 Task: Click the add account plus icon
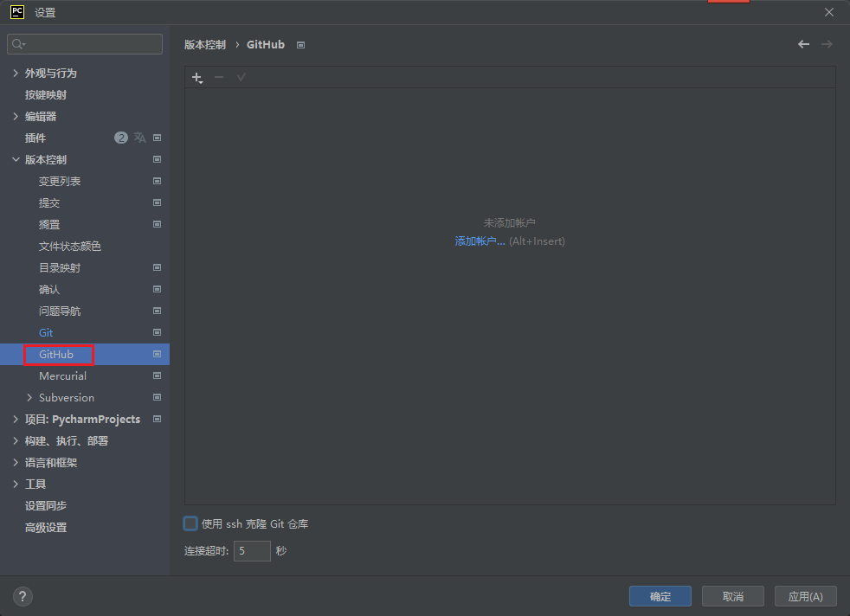coord(197,78)
